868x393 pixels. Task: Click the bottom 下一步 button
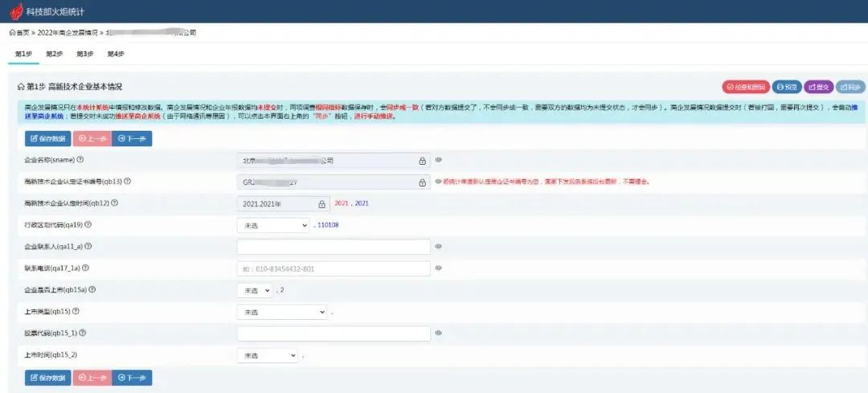tap(133, 377)
